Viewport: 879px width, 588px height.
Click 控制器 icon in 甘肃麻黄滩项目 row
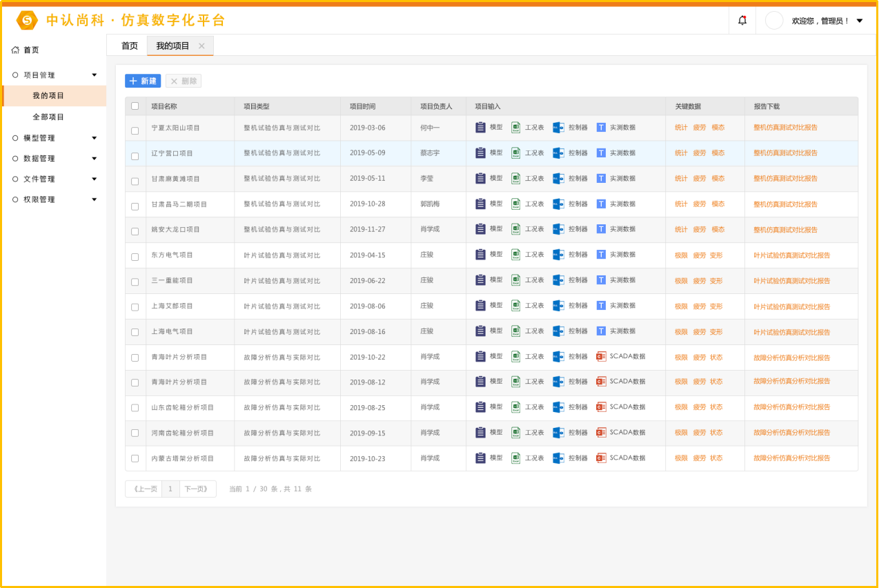click(x=558, y=179)
